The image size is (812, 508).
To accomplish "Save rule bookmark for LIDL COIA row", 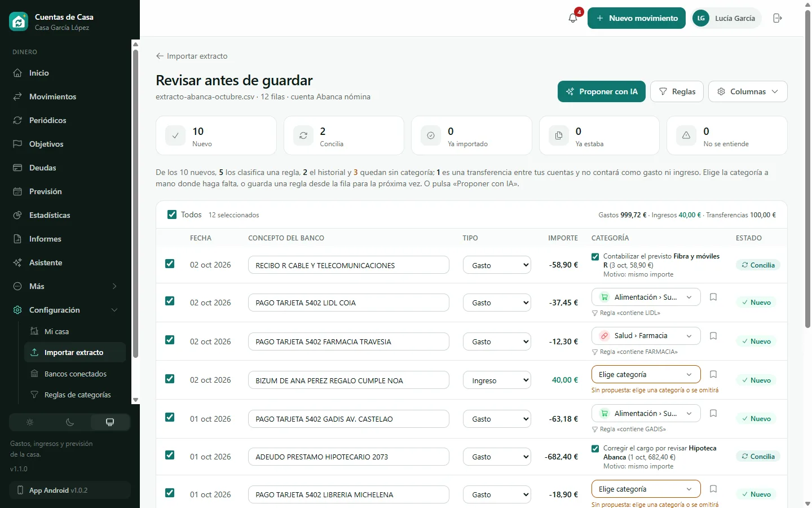I will click(713, 297).
